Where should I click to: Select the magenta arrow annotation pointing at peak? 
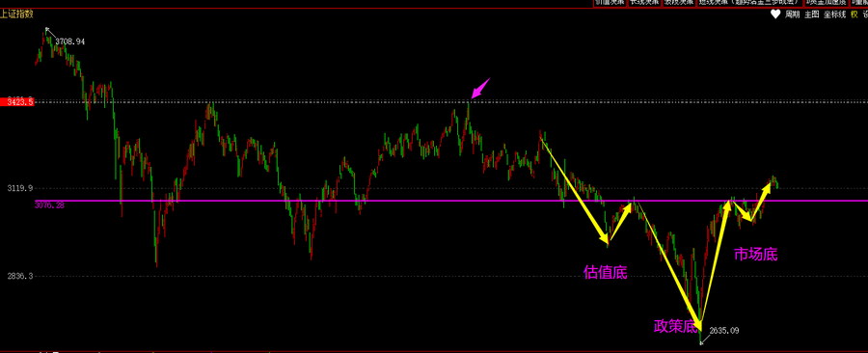point(480,88)
